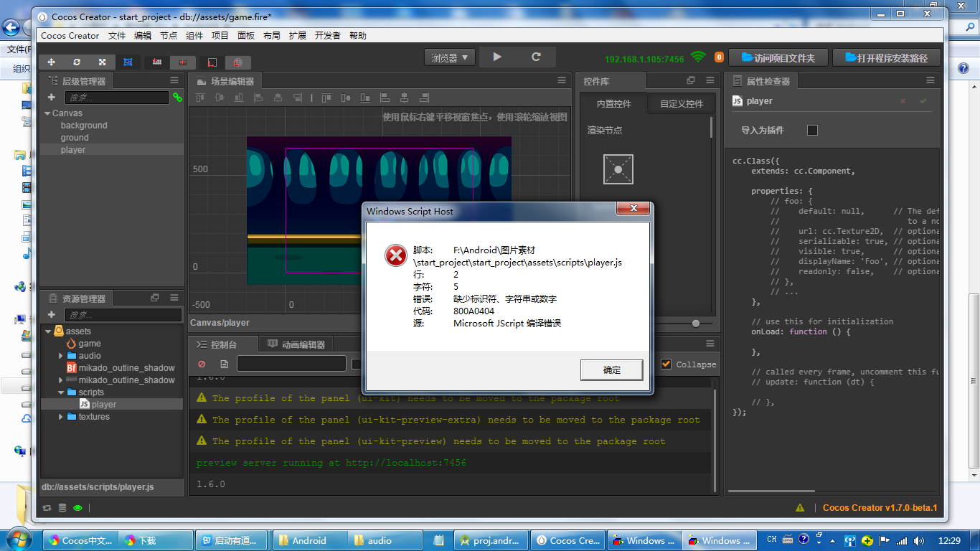Viewport: 980px width, 551px height.
Task: Click the hierarchy search field
Action: 117,97
